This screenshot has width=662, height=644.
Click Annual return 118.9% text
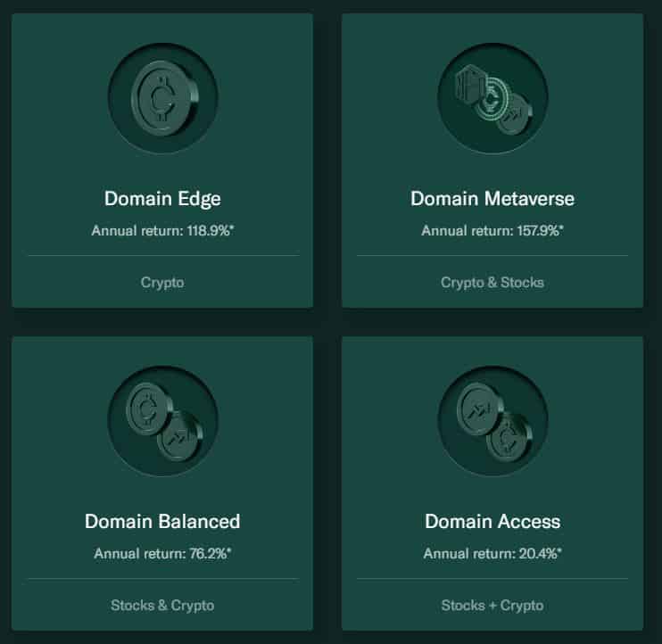162,230
